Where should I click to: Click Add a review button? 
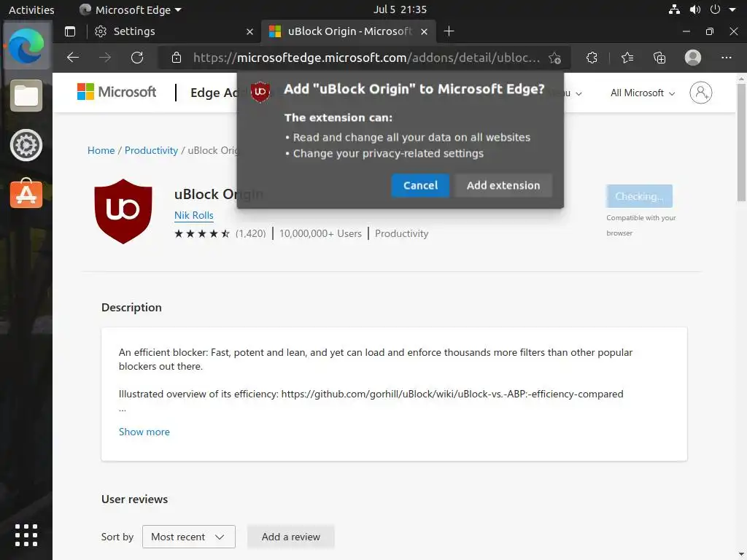(x=290, y=537)
